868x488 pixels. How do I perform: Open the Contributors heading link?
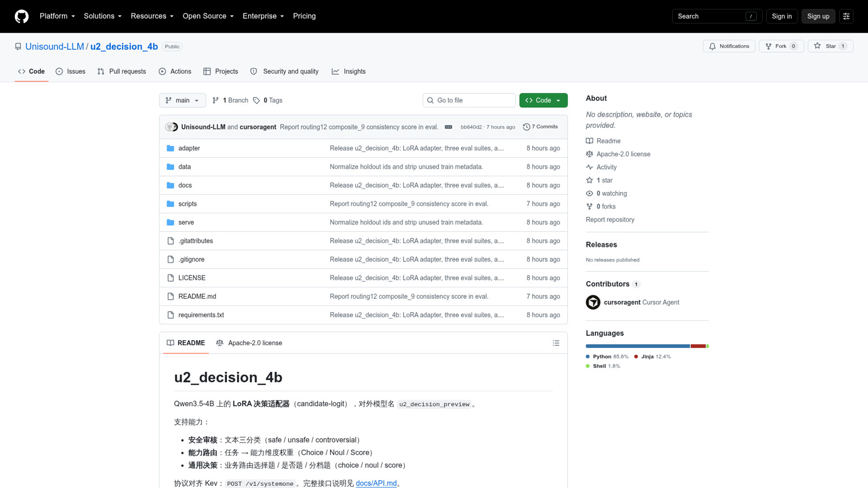[x=613, y=284]
